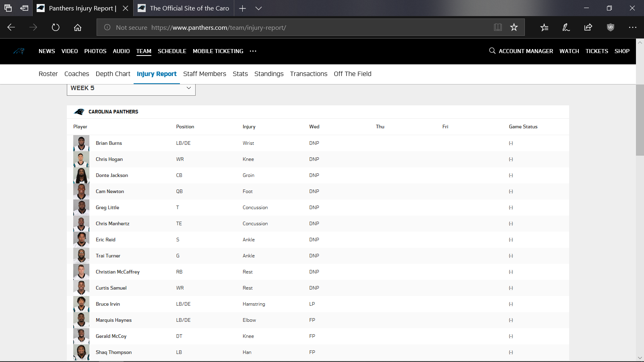
Task: Open the SCHEDULE menu item
Action: coord(172,51)
